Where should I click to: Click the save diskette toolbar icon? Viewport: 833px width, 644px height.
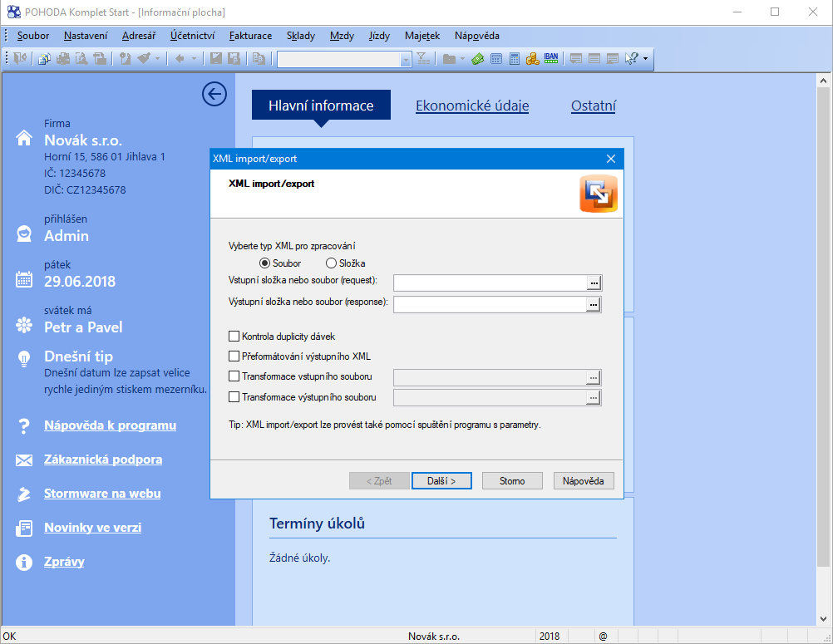[215, 58]
